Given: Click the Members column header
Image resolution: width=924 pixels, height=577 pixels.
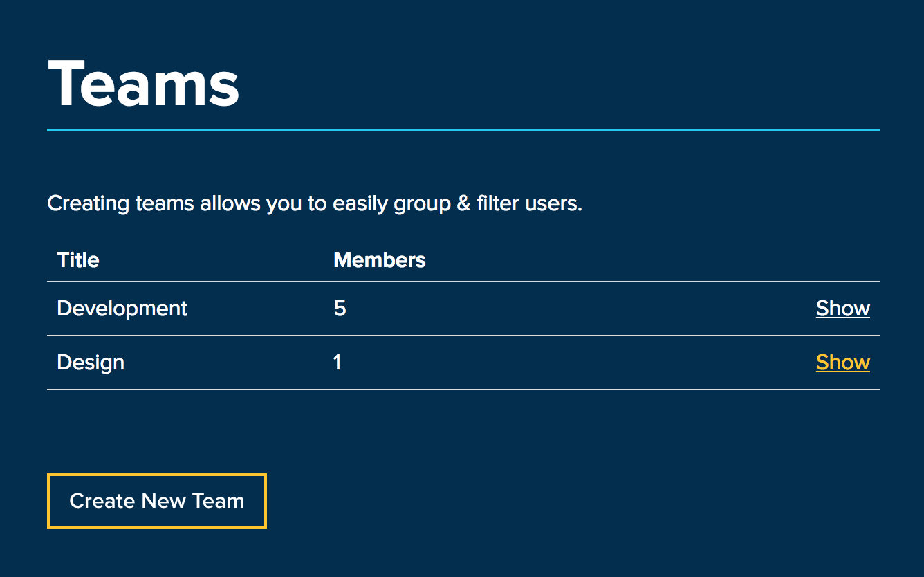Looking at the screenshot, I should pyautogui.click(x=379, y=260).
